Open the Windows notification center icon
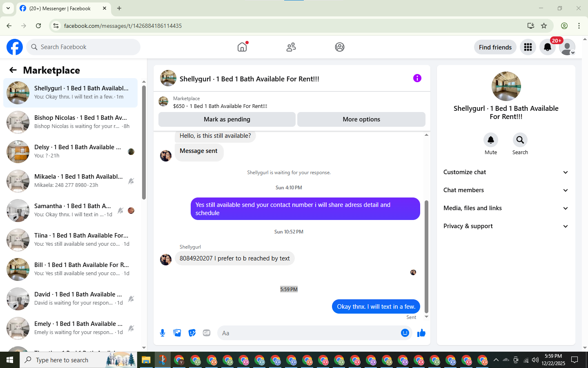 tap(575, 360)
